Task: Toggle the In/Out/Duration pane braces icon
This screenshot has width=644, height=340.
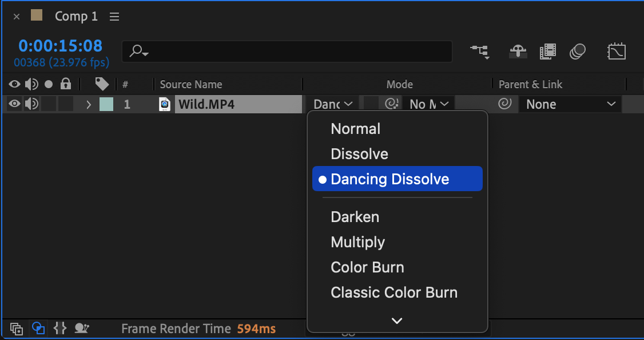Action: [59, 329]
